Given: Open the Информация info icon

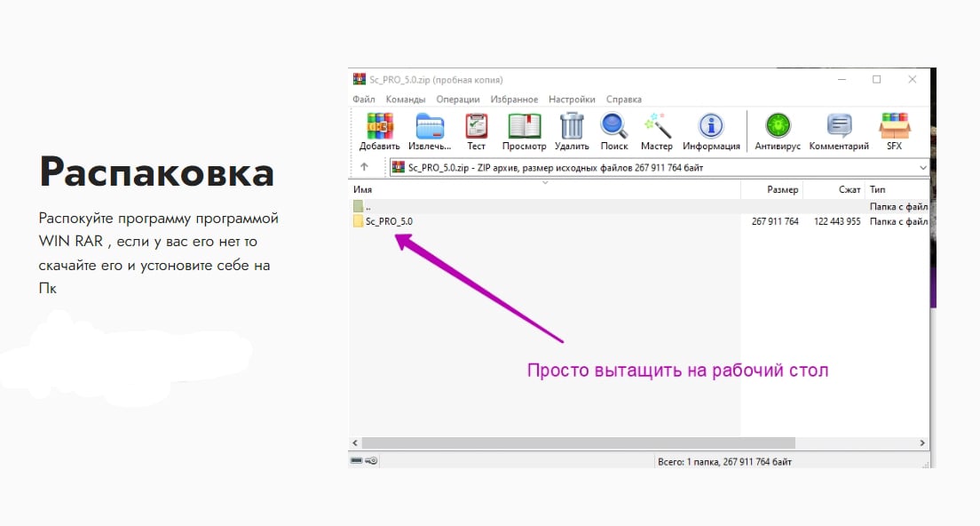Looking at the screenshot, I should (711, 127).
